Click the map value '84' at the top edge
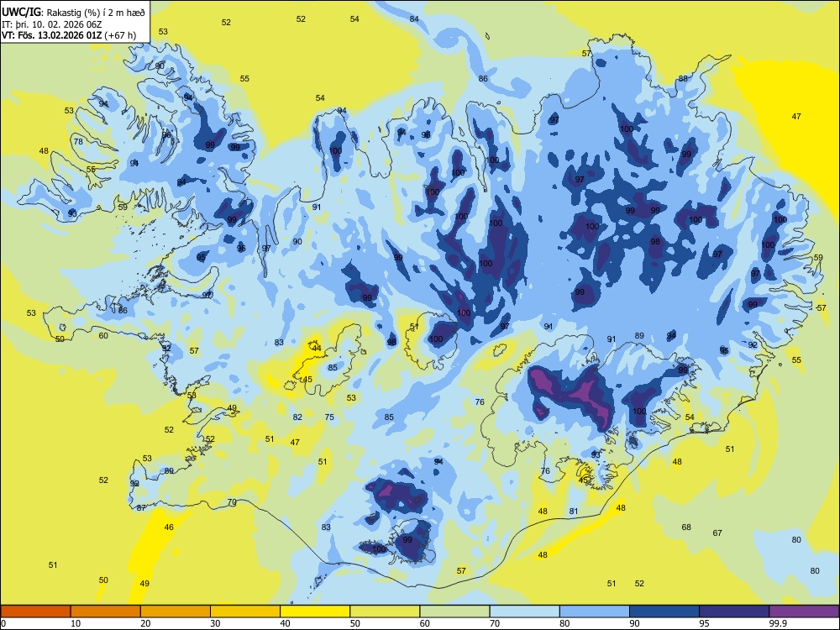 tap(414, 18)
